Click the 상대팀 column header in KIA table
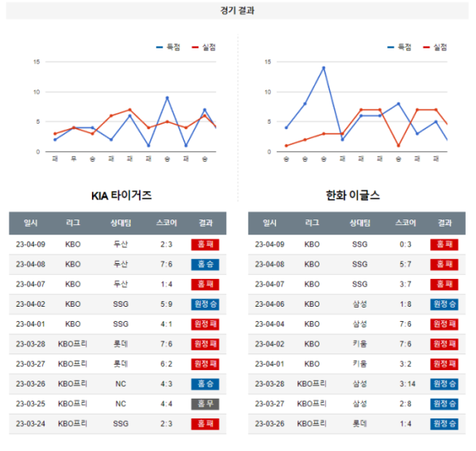476x451 pixels. [x=121, y=223]
